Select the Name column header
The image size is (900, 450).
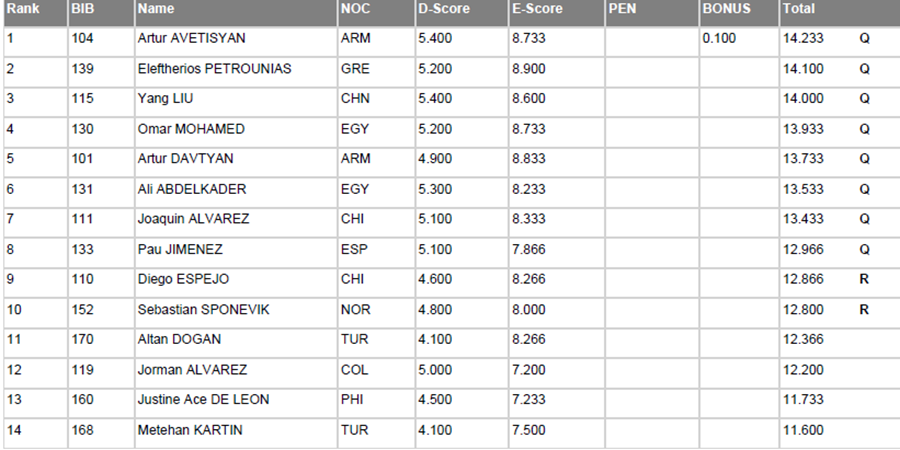tap(155, 9)
